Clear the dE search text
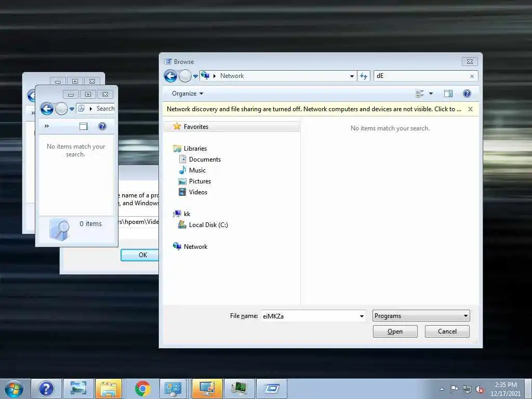The image size is (532, 399). 472,76
